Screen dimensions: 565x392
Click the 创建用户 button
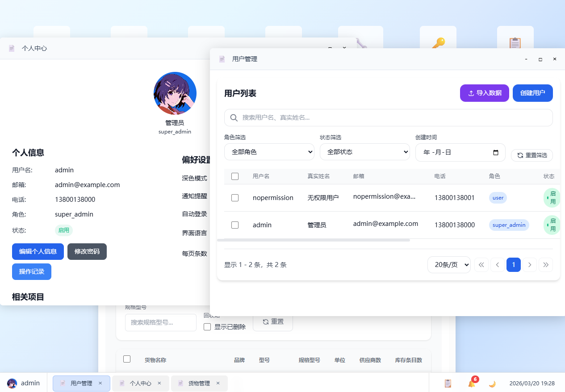coord(532,93)
